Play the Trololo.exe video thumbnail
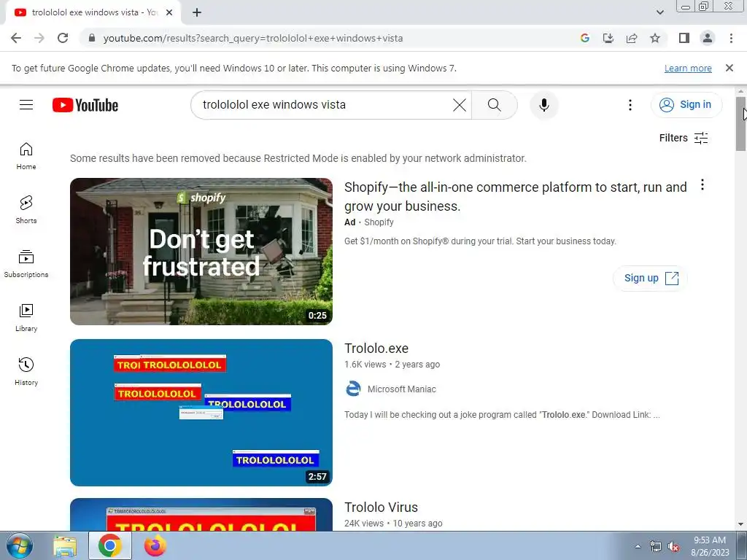Screen dimensions: 747x560 (x=201, y=413)
